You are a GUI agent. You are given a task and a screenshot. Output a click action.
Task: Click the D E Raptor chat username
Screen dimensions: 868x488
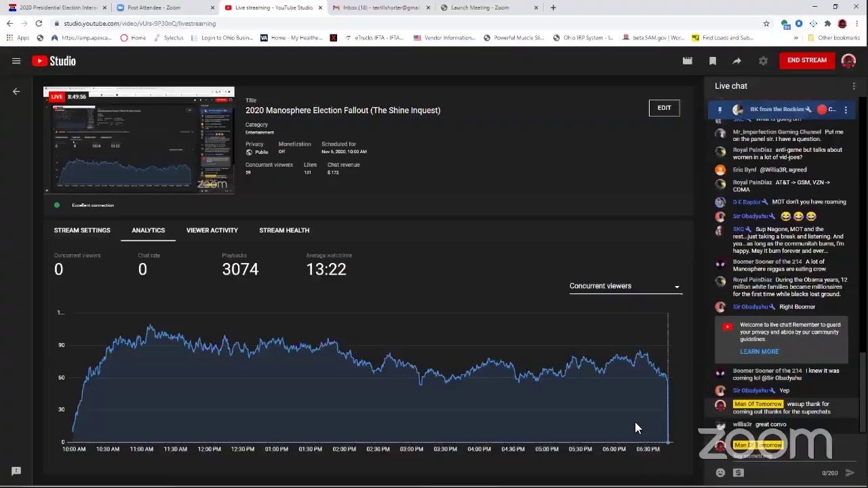pos(747,202)
